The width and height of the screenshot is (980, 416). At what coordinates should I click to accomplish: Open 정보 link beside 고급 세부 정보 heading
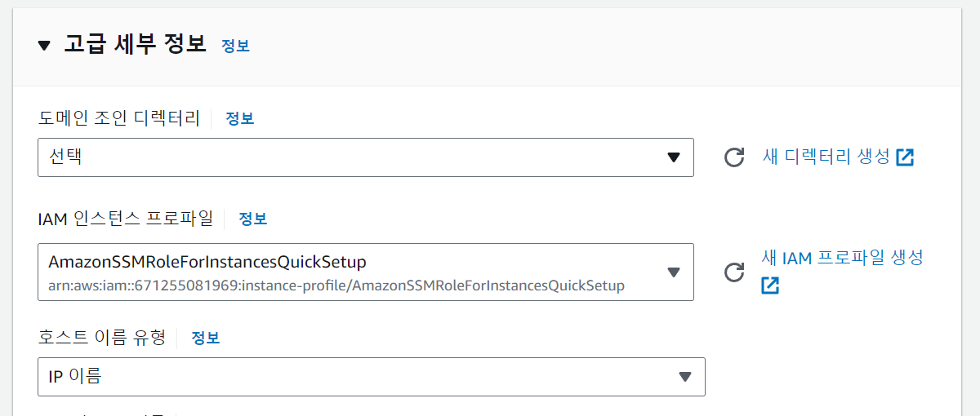[x=235, y=46]
